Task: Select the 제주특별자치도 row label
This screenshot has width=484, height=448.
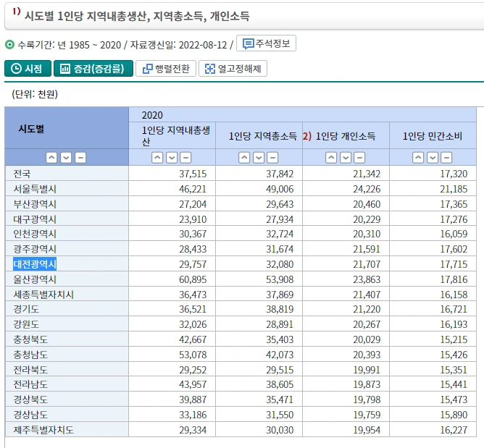Action: pos(43,430)
